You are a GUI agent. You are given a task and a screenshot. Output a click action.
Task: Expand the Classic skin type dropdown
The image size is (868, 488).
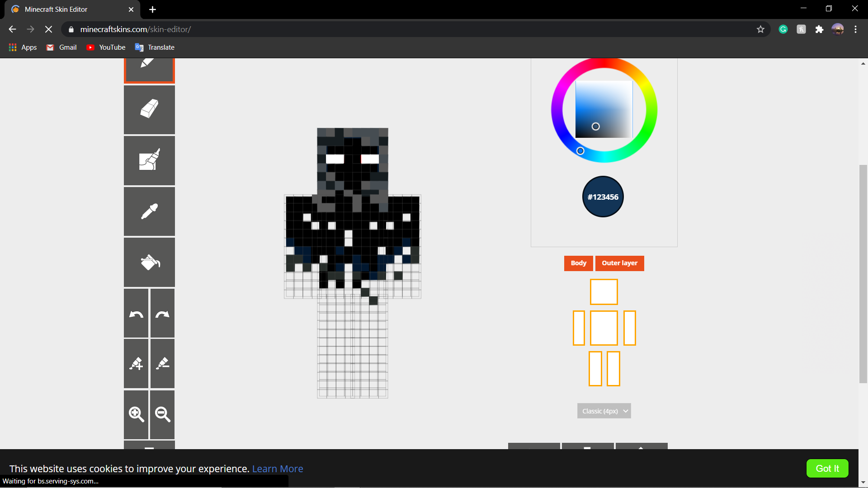[x=604, y=411]
